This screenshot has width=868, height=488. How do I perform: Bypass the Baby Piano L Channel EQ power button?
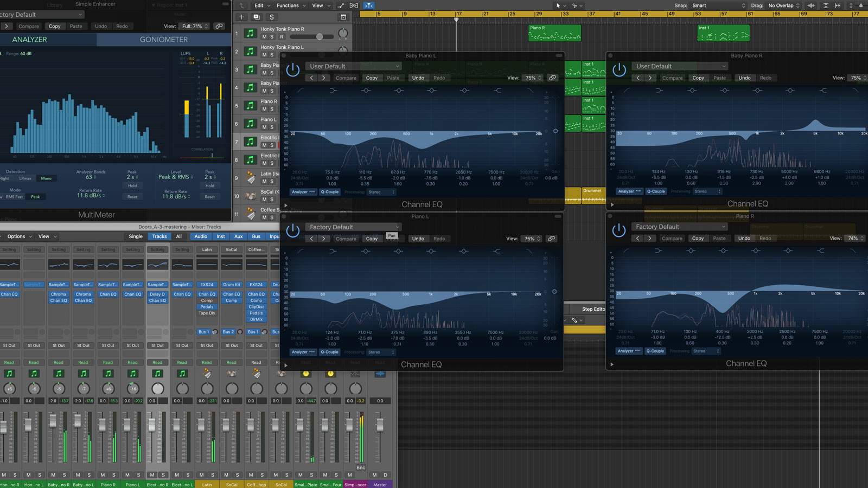[292, 69]
